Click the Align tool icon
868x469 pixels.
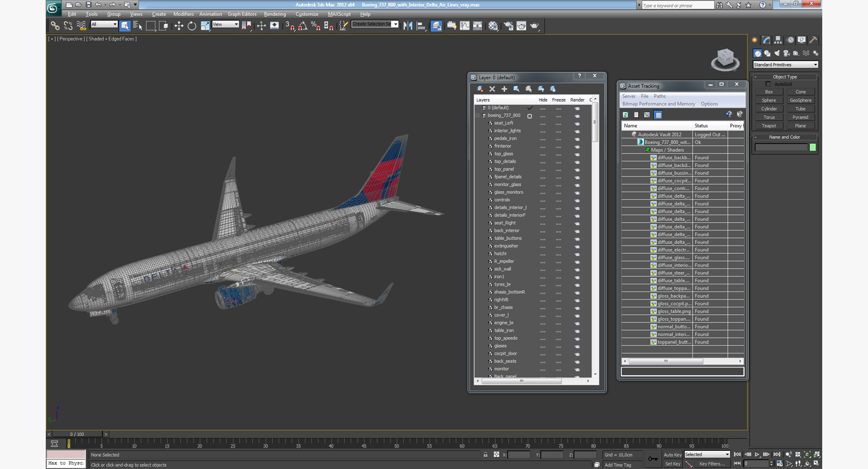421,25
